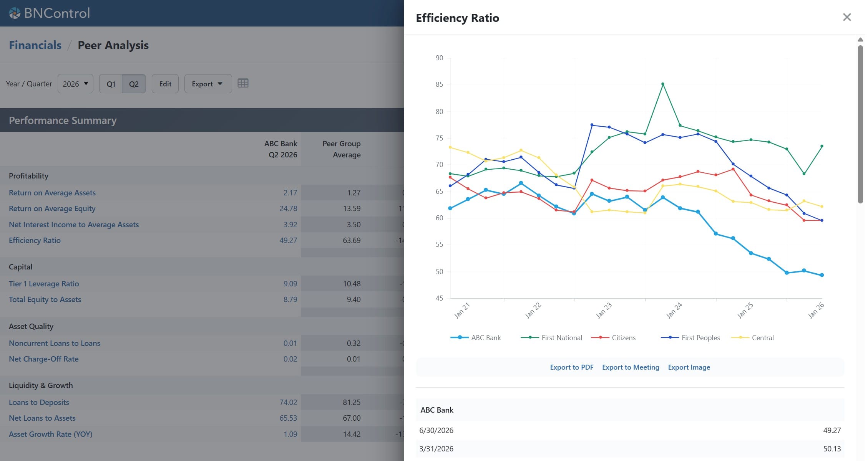Viewport: 868px width, 461px height.
Task: Click Tier 1 Leverage value 9.09
Action: tap(290, 284)
